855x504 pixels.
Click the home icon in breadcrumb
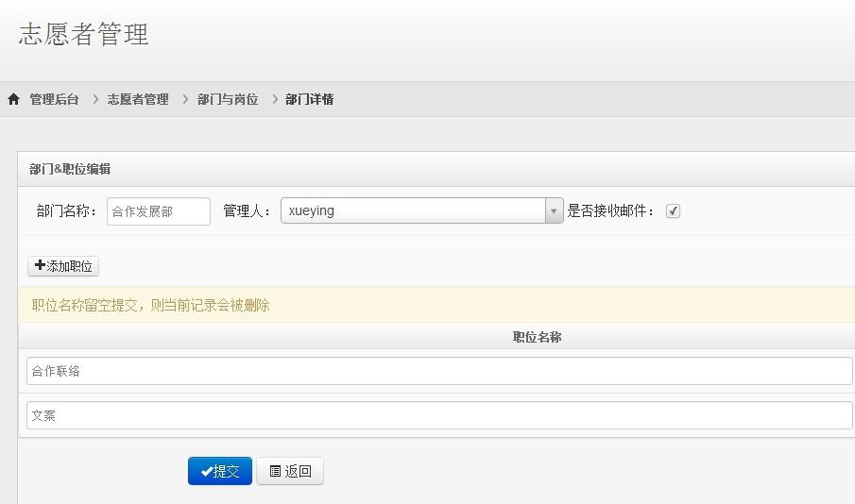click(13, 99)
